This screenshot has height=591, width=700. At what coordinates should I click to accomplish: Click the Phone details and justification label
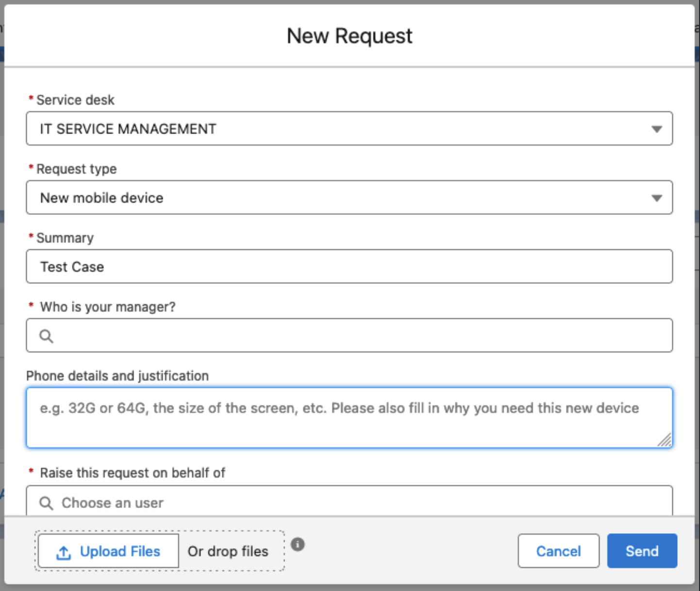pos(117,376)
